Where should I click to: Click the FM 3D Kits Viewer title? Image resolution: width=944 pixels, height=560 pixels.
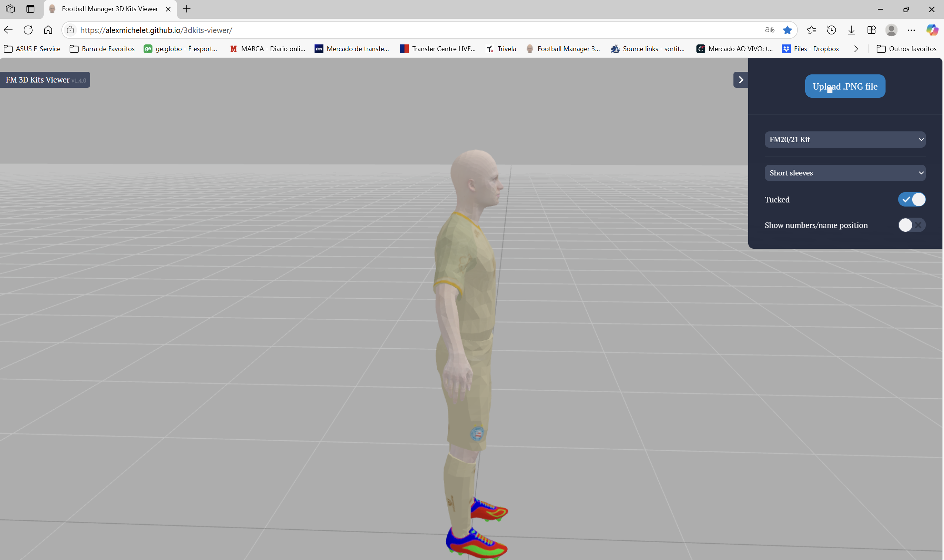point(38,80)
